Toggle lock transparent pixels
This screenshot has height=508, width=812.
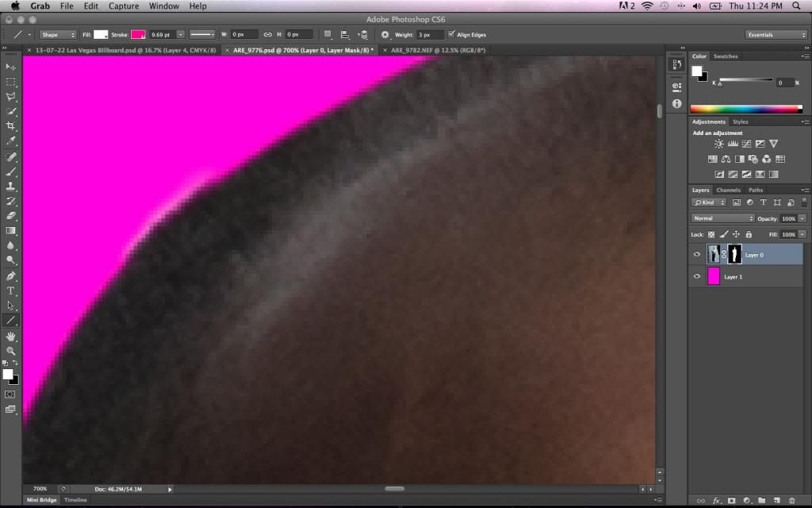click(x=711, y=235)
